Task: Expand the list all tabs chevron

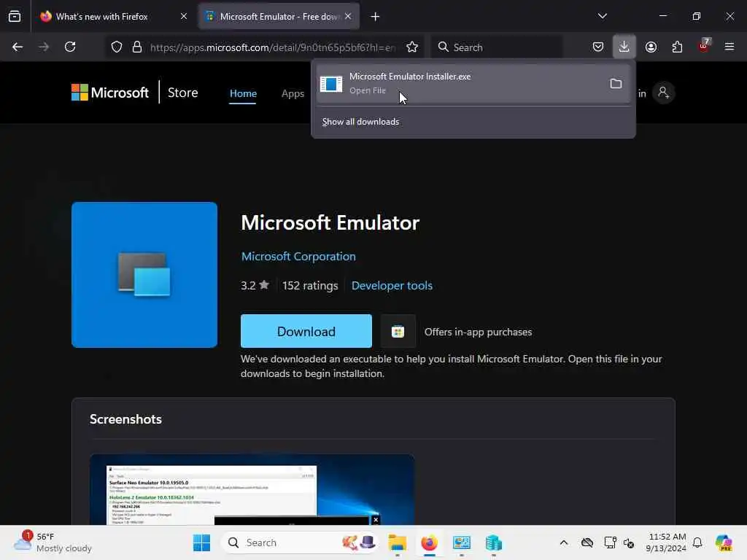Action: (602, 16)
